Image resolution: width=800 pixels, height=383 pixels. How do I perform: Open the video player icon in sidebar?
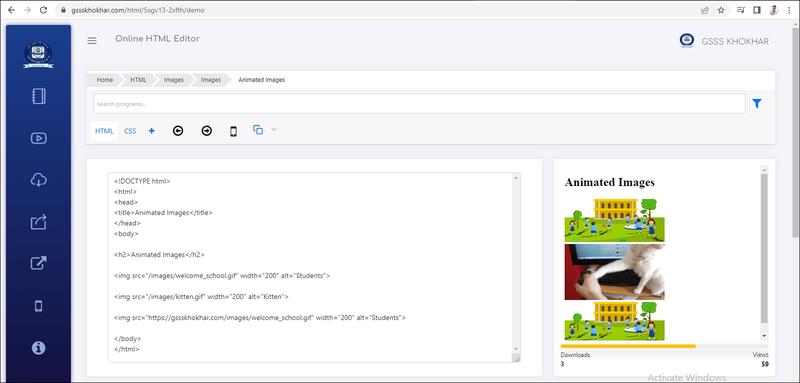tap(39, 138)
